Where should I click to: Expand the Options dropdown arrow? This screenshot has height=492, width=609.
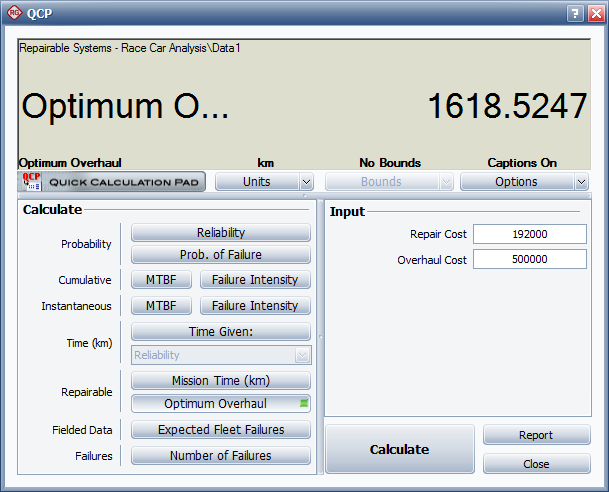click(x=582, y=182)
